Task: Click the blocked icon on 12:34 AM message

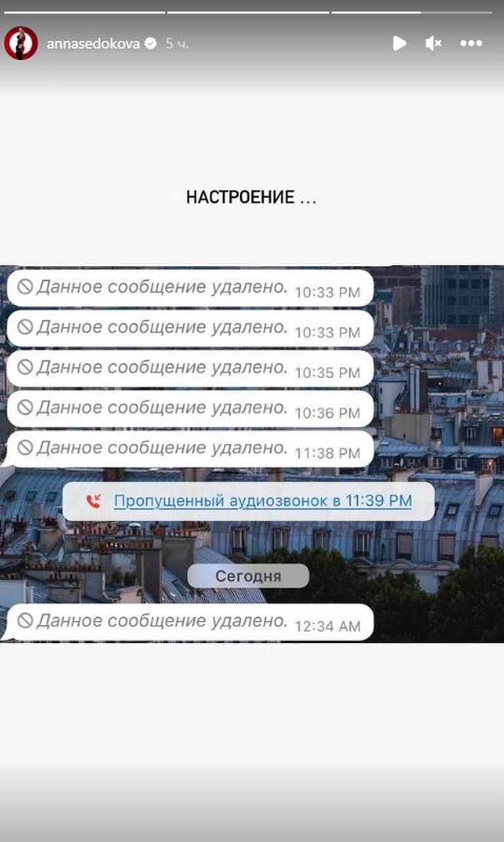Action: tap(25, 620)
